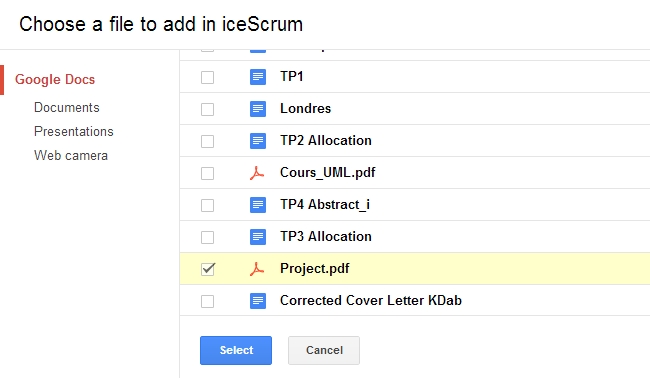Click the PDF icon for Project.pdf

pyautogui.click(x=257, y=269)
